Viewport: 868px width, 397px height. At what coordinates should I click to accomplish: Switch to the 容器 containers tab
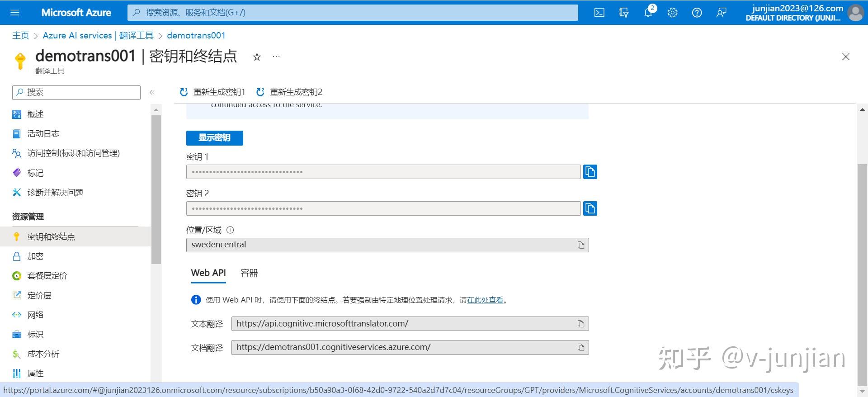[249, 273]
